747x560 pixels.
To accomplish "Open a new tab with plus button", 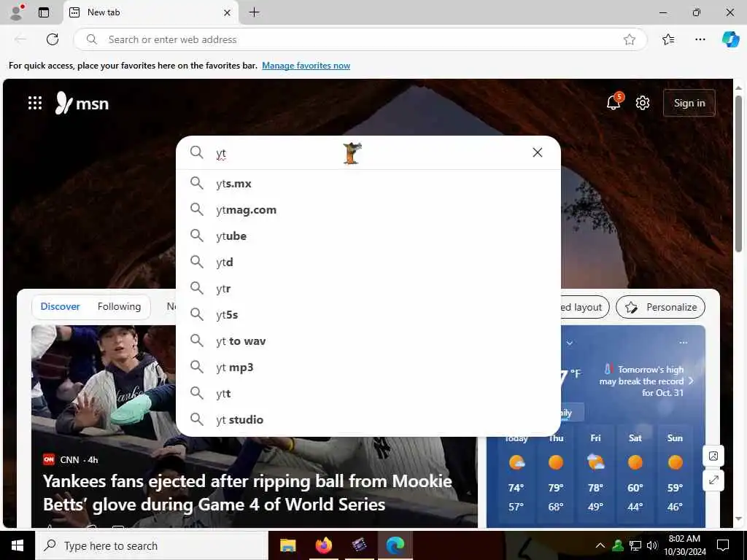I will pyautogui.click(x=255, y=12).
